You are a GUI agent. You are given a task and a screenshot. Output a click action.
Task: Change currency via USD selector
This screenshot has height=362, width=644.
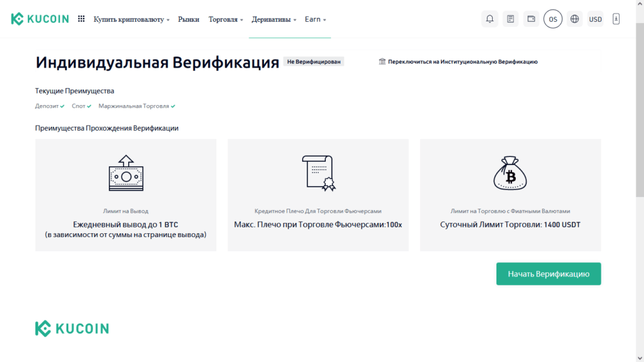coord(596,19)
